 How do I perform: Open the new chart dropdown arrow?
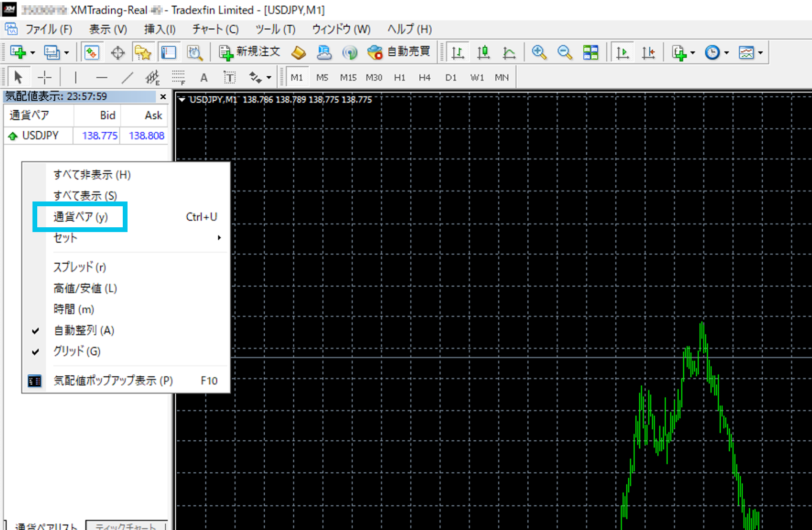click(x=32, y=53)
